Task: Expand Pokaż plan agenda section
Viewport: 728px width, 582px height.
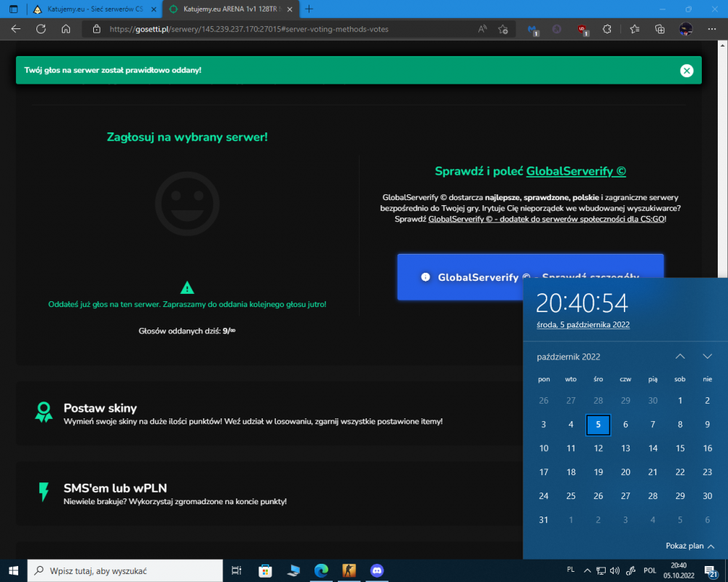Action: (x=689, y=546)
